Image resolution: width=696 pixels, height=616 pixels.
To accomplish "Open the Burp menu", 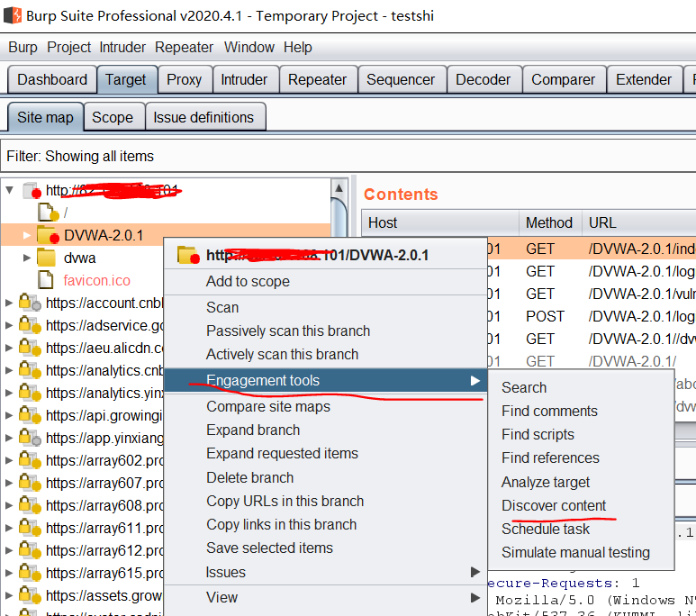I will pyautogui.click(x=23, y=47).
